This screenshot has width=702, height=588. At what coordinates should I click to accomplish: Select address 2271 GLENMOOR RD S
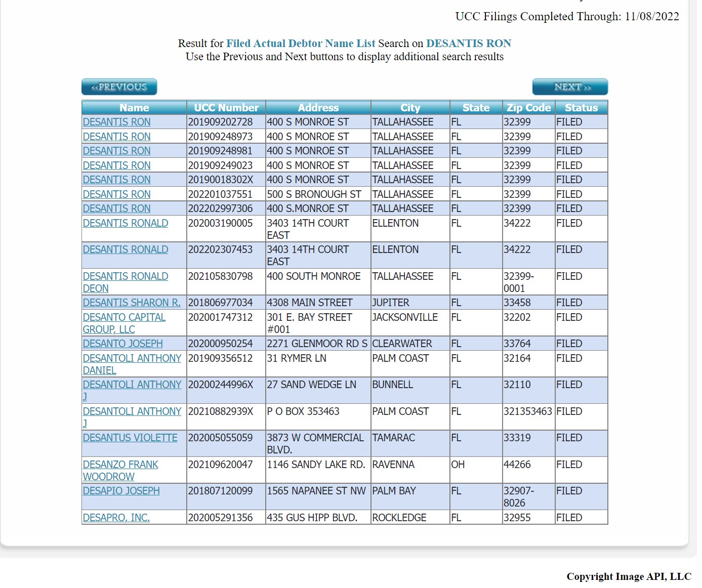click(318, 344)
